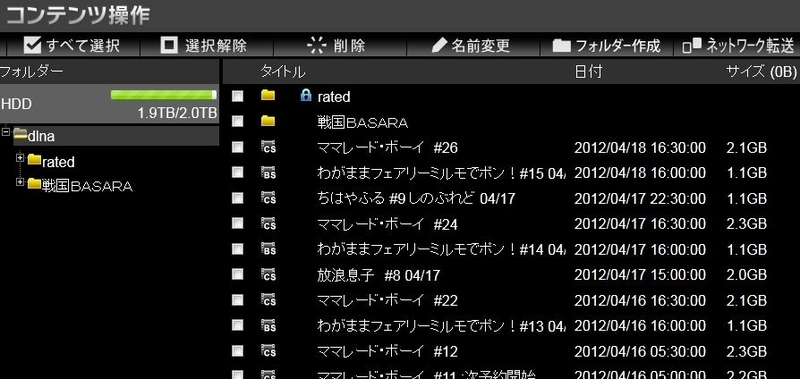Click the date 2012/04/16 05:30:00
800x379 pixels.
point(640,352)
